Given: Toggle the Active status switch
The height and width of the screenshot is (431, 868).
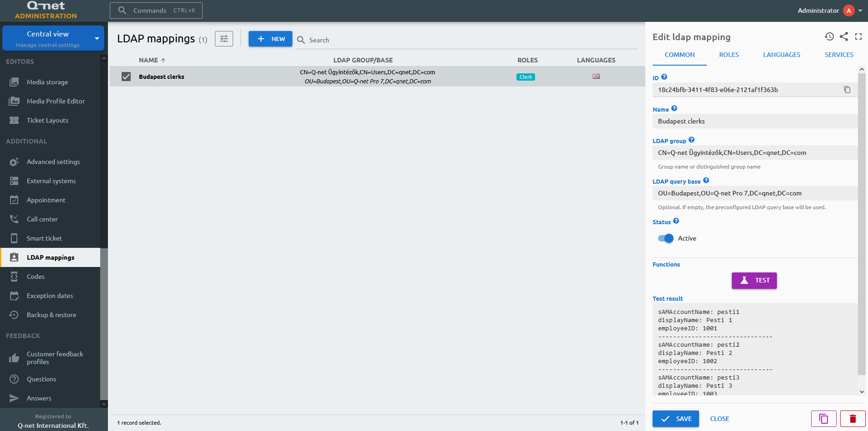Looking at the screenshot, I should pyautogui.click(x=666, y=238).
